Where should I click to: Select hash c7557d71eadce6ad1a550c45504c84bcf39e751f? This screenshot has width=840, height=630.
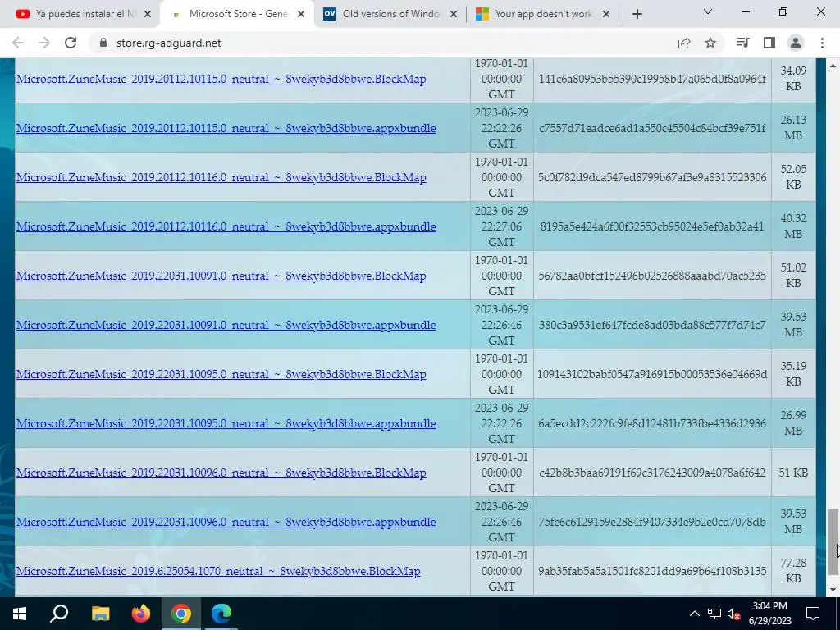(x=652, y=128)
